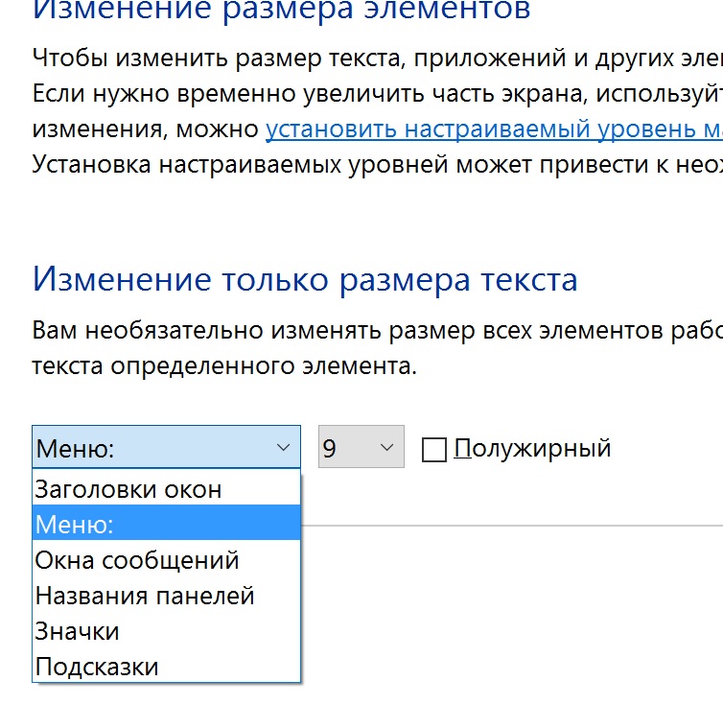Pick Окна сообщений in the dropdown list
Image resolution: width=723 pixels, height=728 pixels.
coord(137,560)
